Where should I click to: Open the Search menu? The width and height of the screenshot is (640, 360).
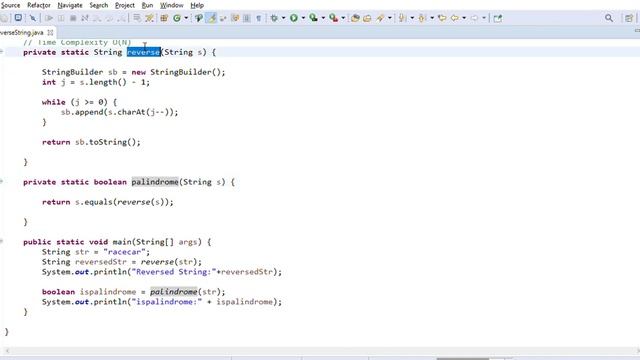(x=99, y=5)
